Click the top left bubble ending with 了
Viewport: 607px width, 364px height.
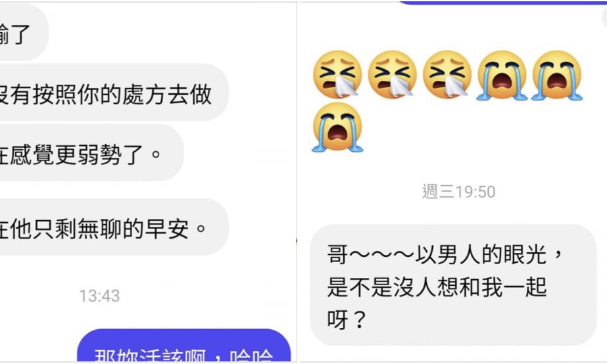click(24, 33)
